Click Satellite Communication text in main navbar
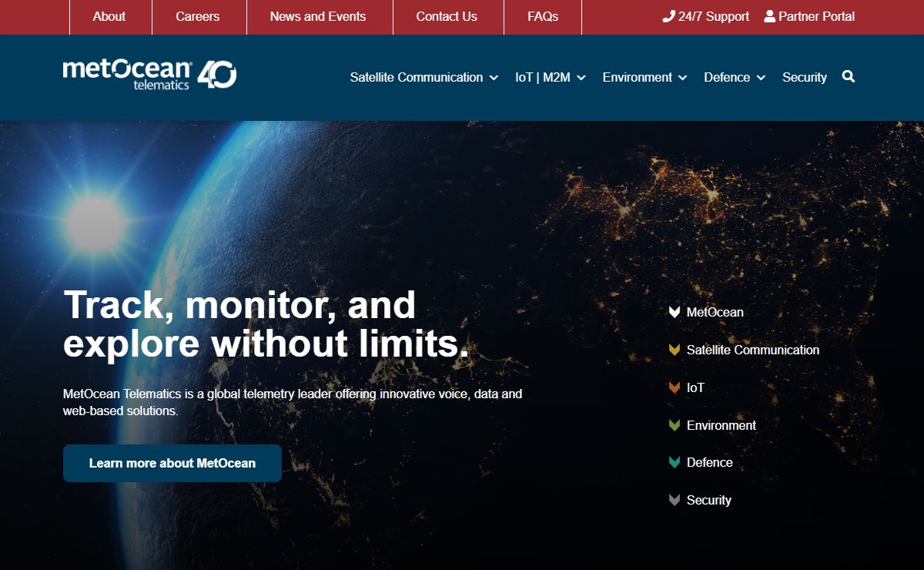This screenshot has height=570, width=924. pyautogui.click(x=417, y=77)
